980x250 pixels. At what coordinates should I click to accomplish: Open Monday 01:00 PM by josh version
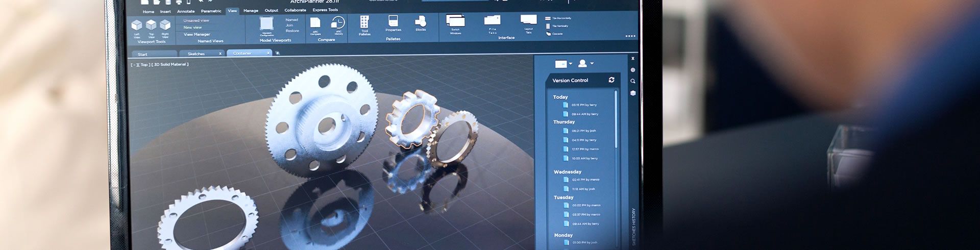point(580,243)
